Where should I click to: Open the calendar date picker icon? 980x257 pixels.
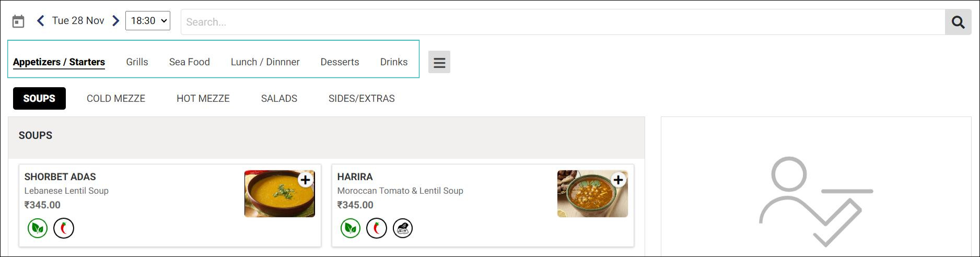18,21
